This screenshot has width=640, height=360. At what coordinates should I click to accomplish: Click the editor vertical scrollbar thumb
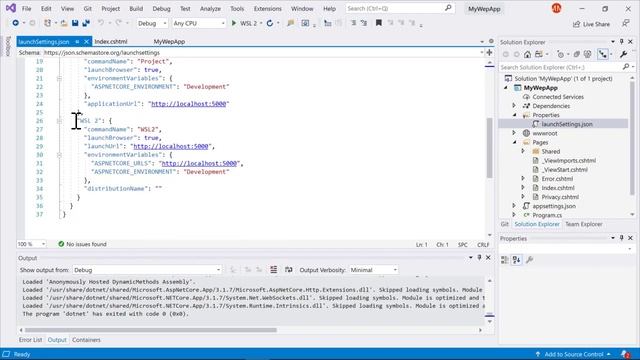pos(489,148)
